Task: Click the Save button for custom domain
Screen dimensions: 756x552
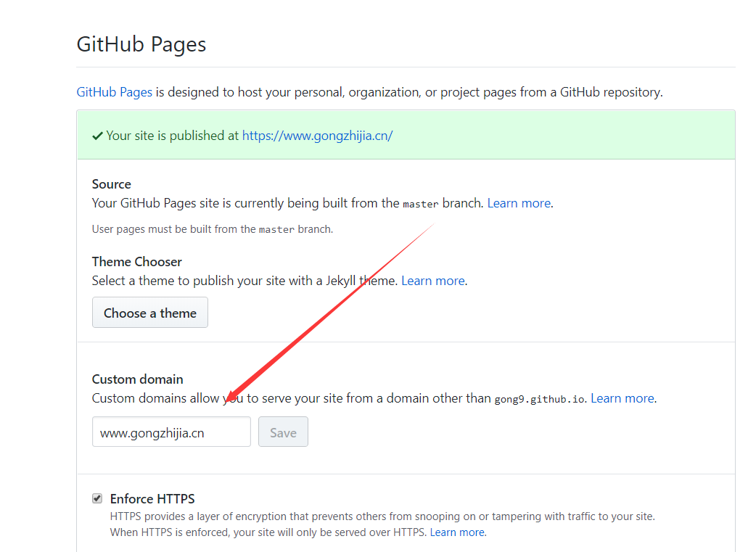Action: tap(283, 432)
